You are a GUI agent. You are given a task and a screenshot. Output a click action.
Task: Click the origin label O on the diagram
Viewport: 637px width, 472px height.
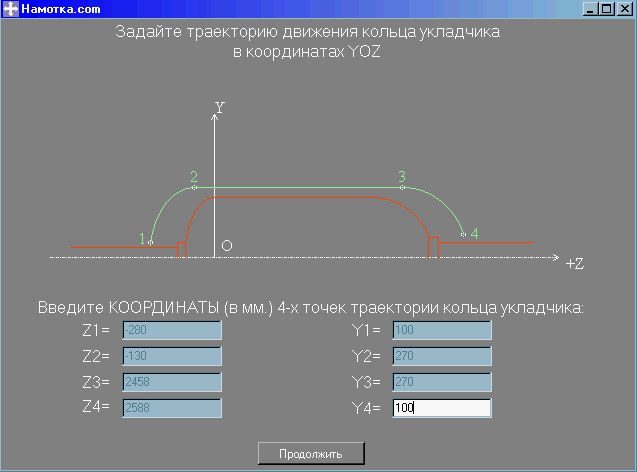click(227, 246)
